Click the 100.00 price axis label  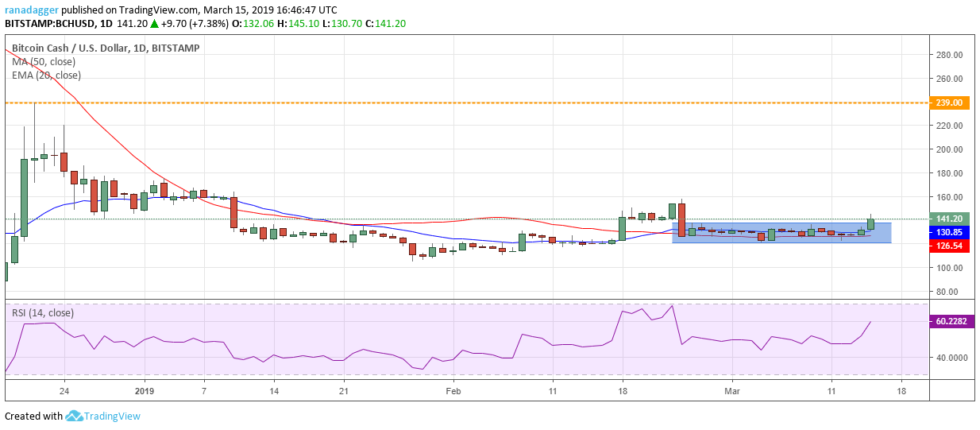[949, 268]
